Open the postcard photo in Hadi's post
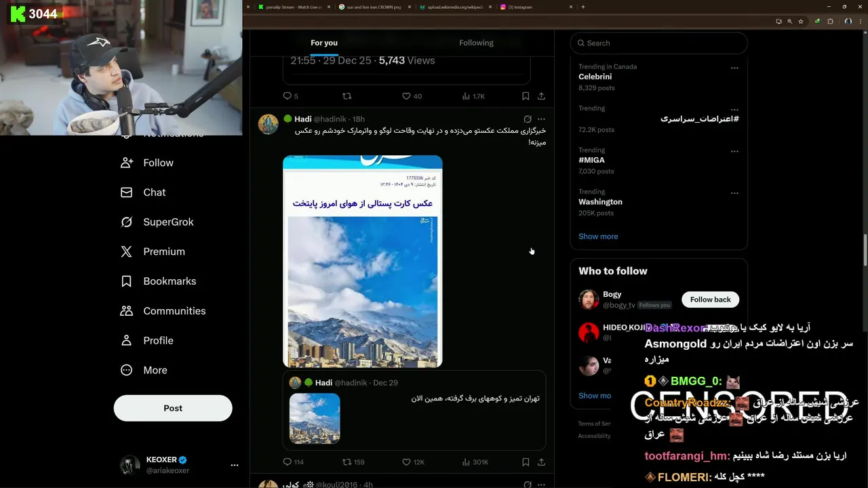This screenshot has height=488, width=868. click(363, 262)
